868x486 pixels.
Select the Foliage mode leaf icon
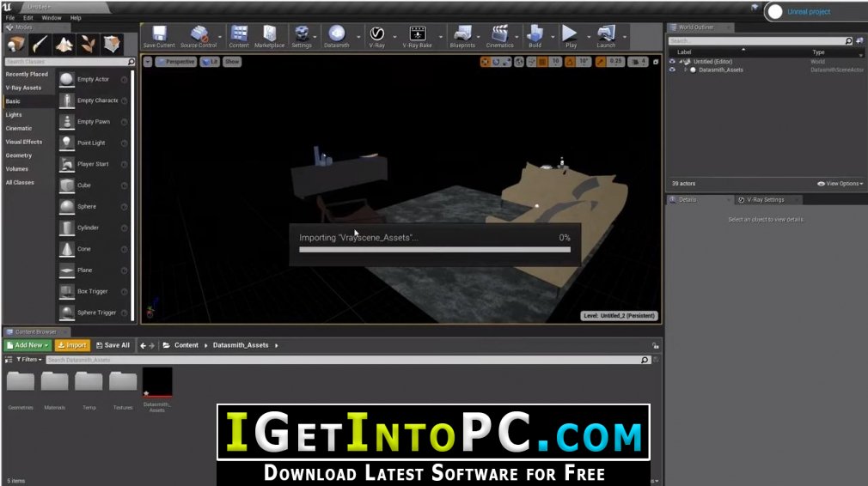(88, 45)
